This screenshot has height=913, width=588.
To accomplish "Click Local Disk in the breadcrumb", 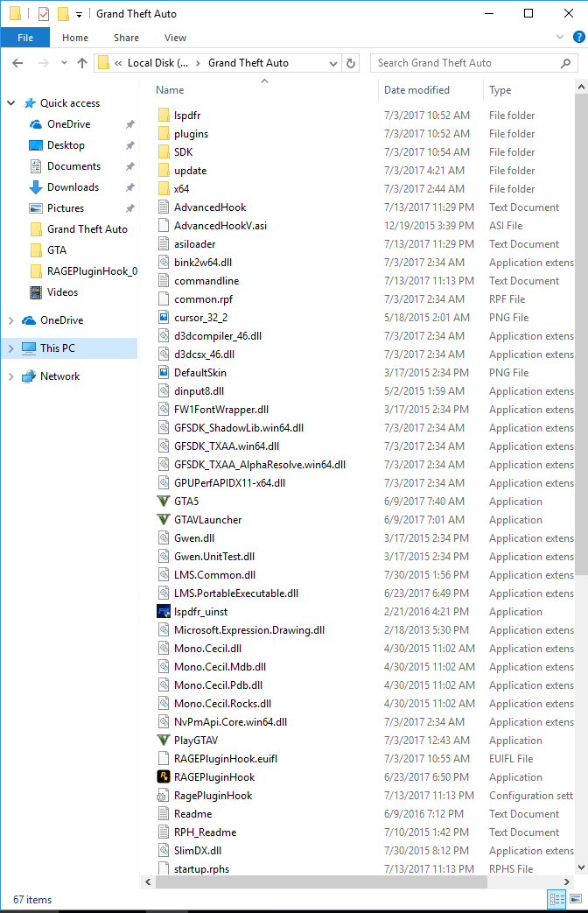I will 157,63.
